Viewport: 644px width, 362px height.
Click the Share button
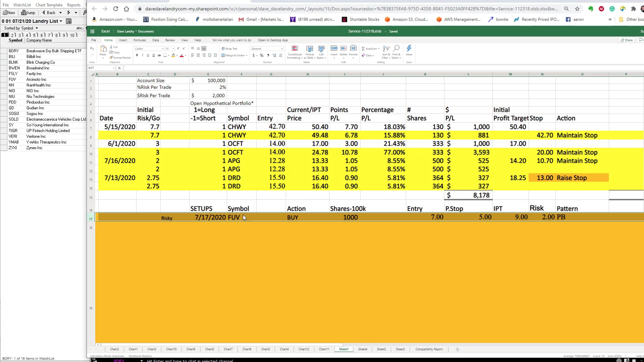tap(627, 40)
